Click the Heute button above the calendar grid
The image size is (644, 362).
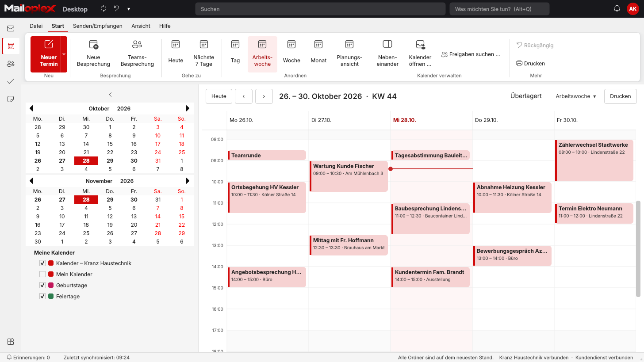click(x=219, y=96)
